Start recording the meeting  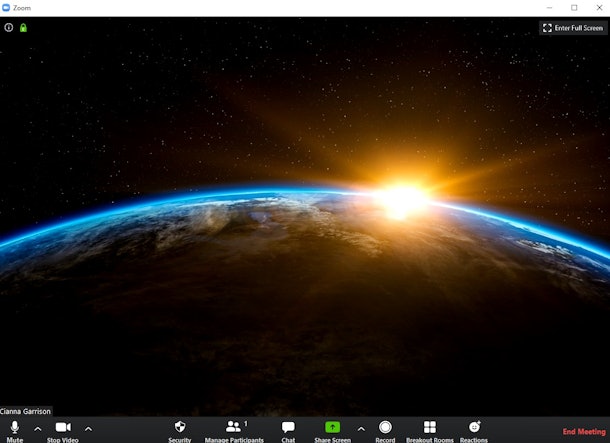click(x=385, y=429)
